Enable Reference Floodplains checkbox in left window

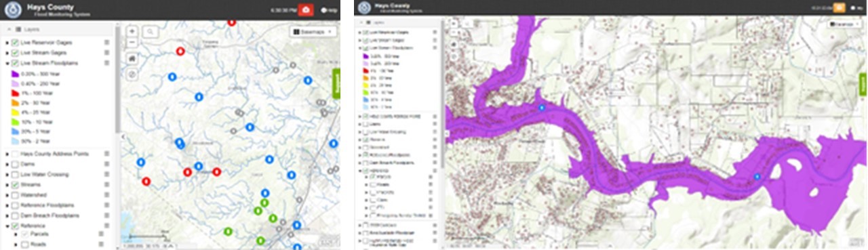click(15, 205)
